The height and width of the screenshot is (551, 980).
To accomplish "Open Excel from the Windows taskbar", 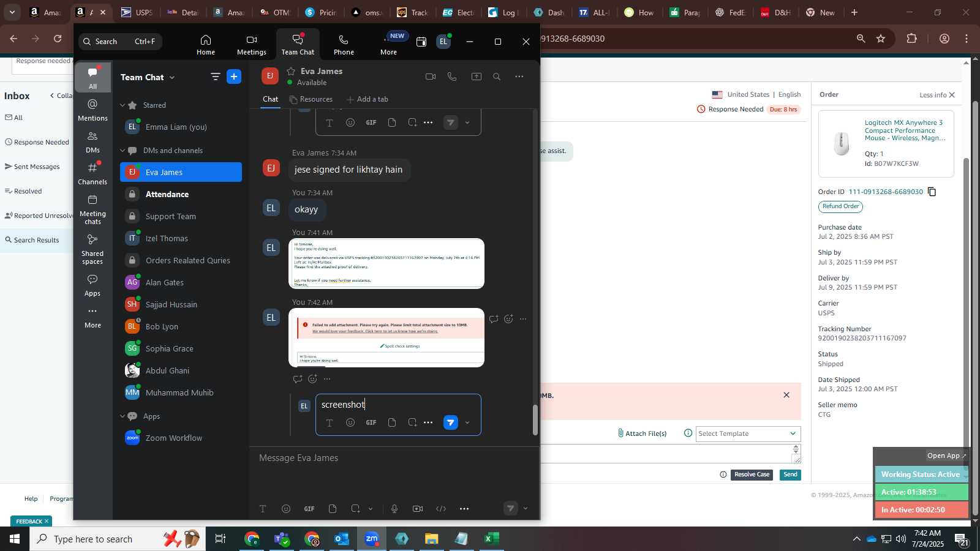I will (x=491, y=539).
